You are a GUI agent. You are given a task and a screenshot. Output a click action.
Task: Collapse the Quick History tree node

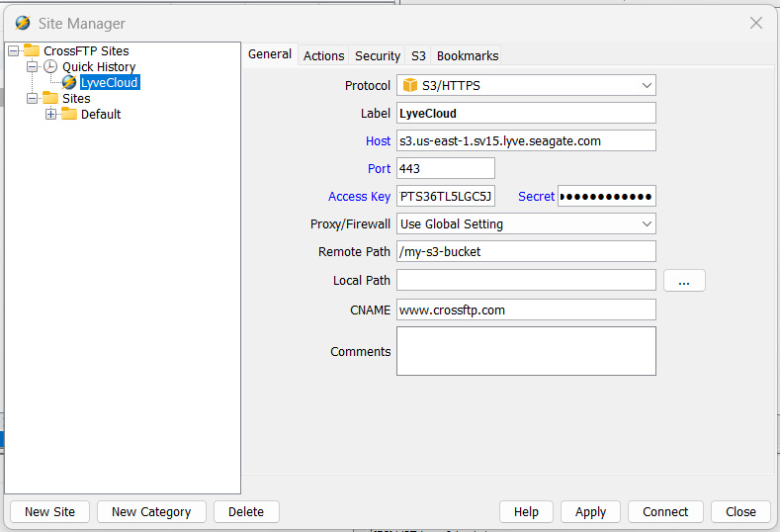(32, 67)
